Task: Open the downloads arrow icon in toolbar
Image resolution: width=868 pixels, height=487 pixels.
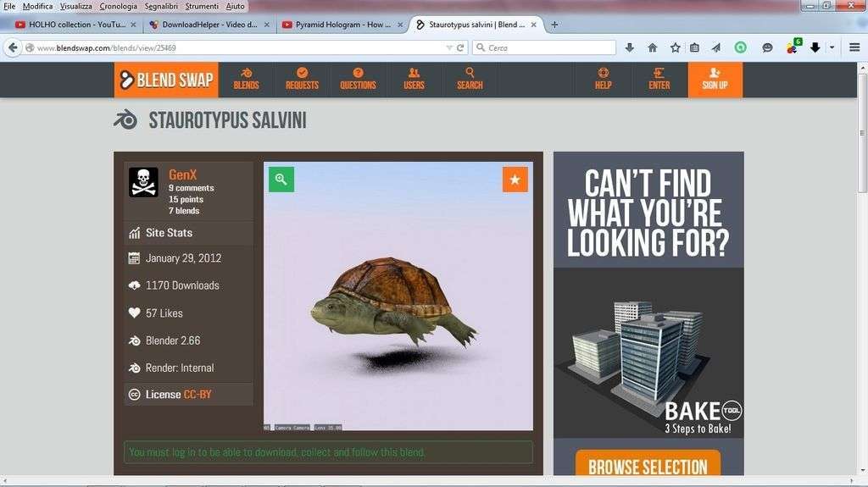Action: tap(630, 47)
